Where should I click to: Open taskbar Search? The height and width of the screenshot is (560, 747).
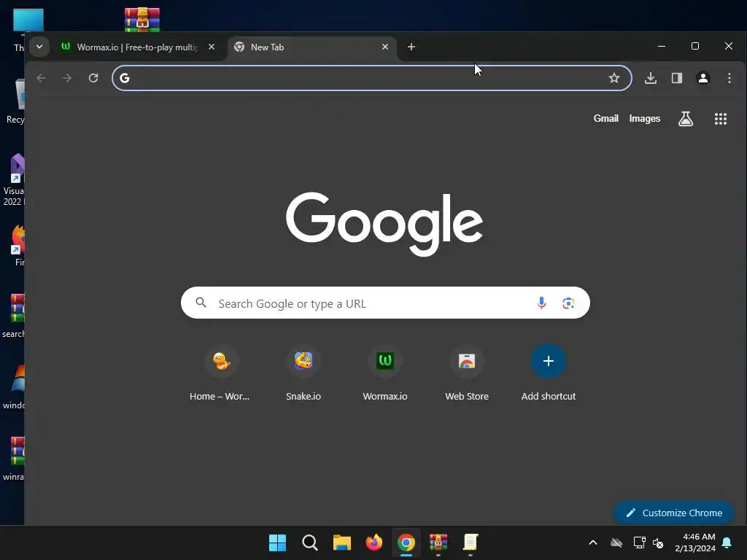[309, 542]
